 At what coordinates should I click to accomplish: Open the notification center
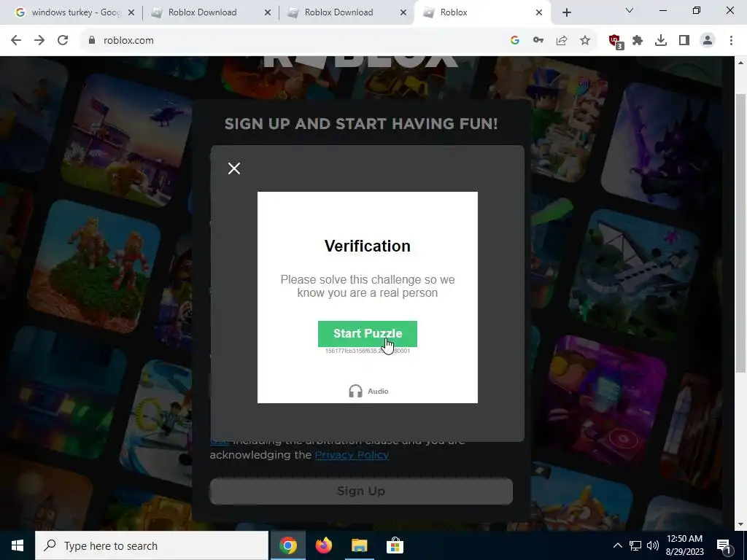click(724, 545)
